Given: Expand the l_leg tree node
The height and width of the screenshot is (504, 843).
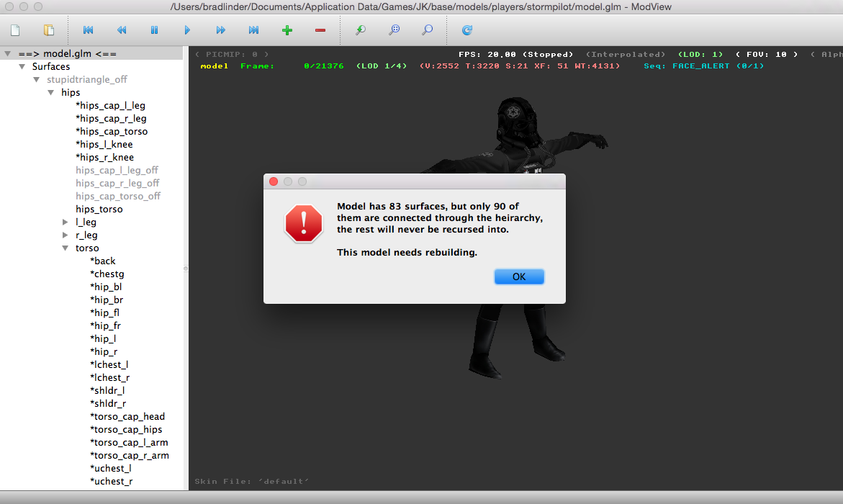Looking at the screenshot, I should pos(65,222).
